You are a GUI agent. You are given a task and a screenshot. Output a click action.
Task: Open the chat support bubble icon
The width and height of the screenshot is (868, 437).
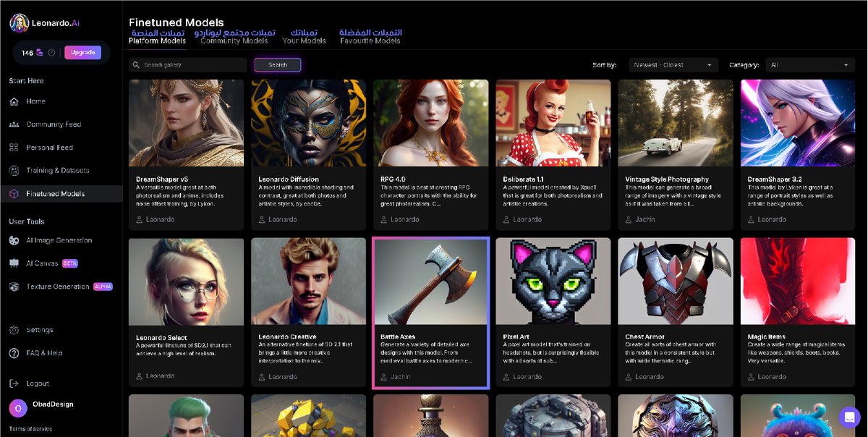click(x=848, y=417)
